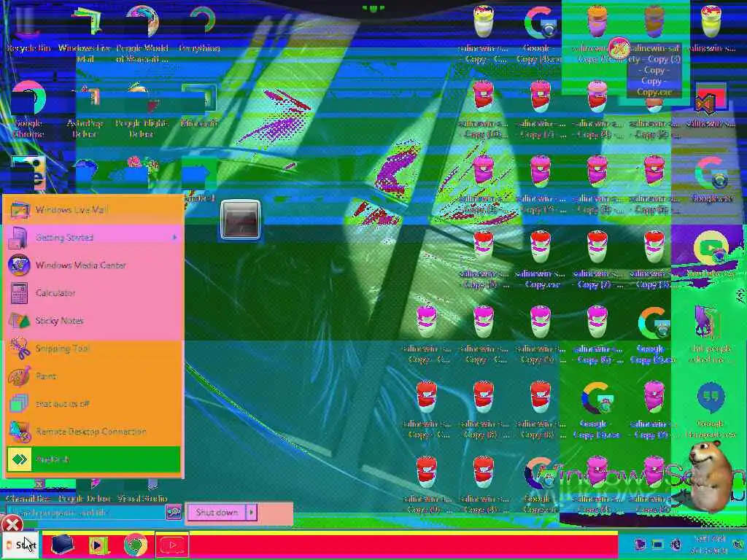Open Google Chrome from the taskbar
This screenshot has width=747, height=560.
point(135,545)
